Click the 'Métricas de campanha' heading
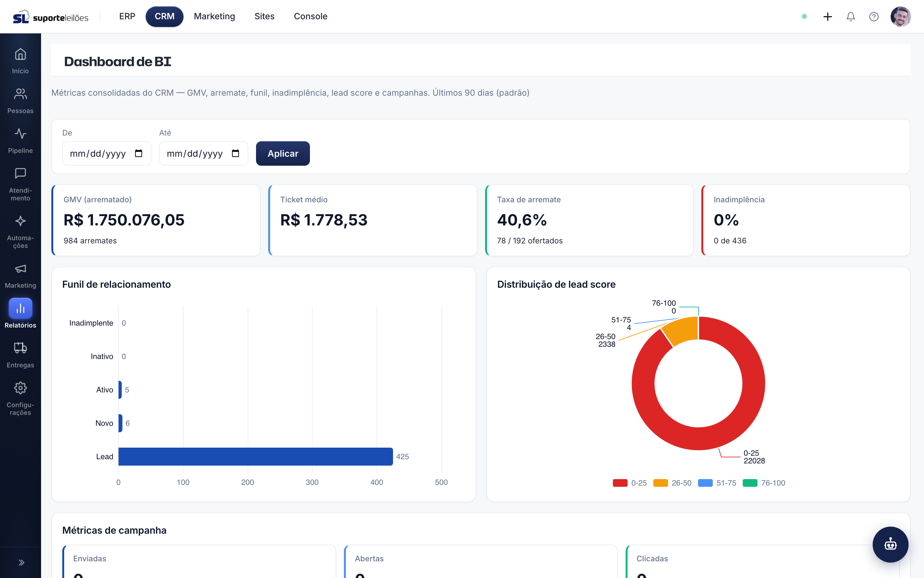 (x=114, y=530)
